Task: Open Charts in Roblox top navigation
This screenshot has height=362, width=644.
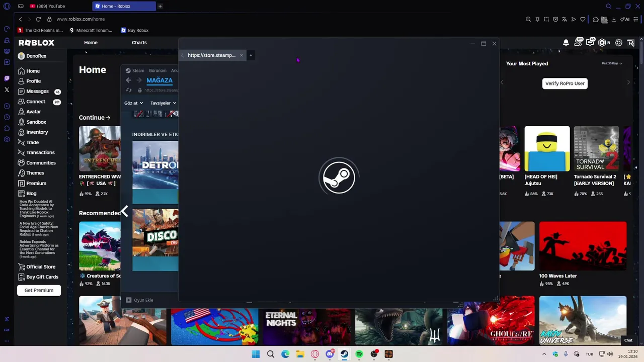Action: click(x=139, y=43)
